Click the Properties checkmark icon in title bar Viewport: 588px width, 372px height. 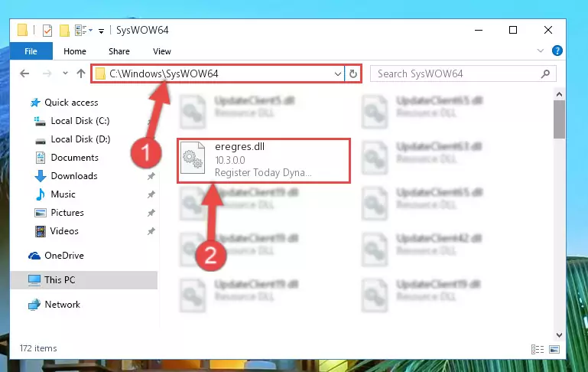pyautogui.click(x=47, y=31)
